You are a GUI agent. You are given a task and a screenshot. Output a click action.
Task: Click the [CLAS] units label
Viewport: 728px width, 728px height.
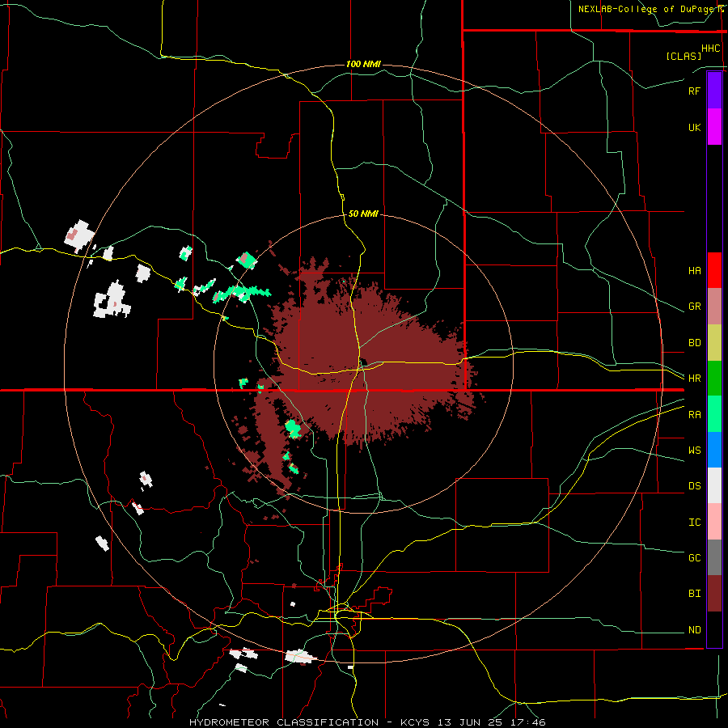point(684,57)
